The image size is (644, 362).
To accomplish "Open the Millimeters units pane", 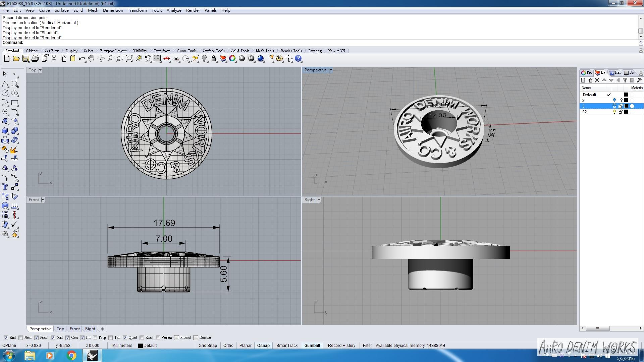I will tap(122, 346).
